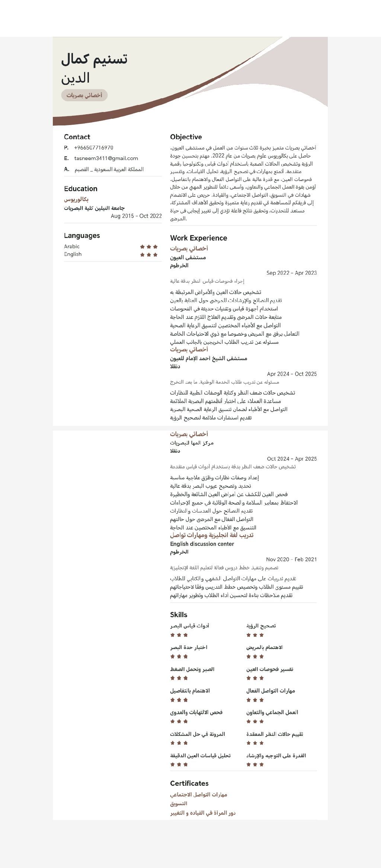This screenshot has height=868, width=381.
Task: Click the Arabic language star rating
Action: click(149, 246)
